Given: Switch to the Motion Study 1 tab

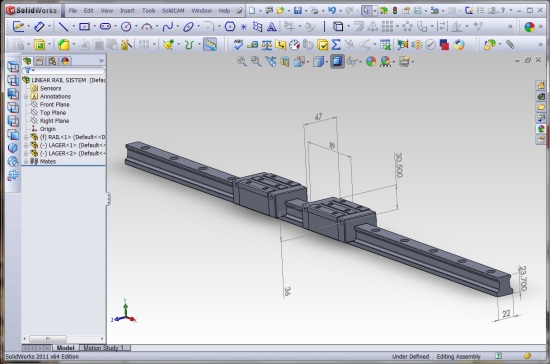Looking at the screenshot, I should click(x=104, y=348).
